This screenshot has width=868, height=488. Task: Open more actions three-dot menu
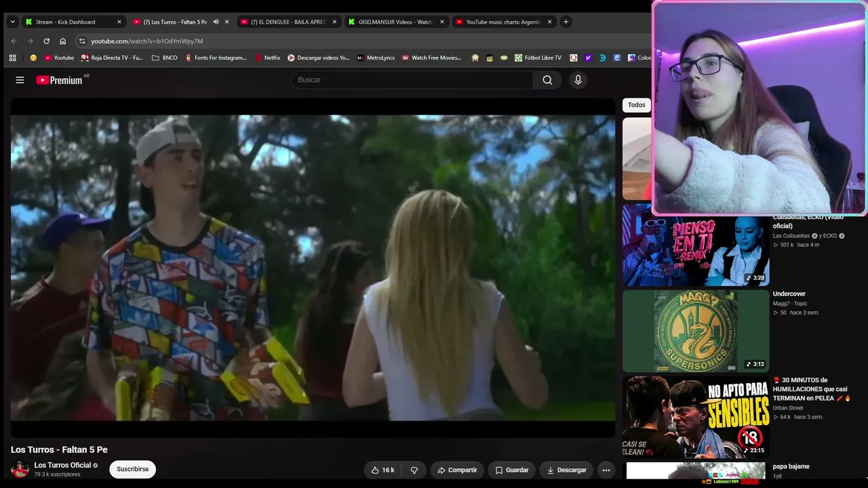tap(606, 470)
